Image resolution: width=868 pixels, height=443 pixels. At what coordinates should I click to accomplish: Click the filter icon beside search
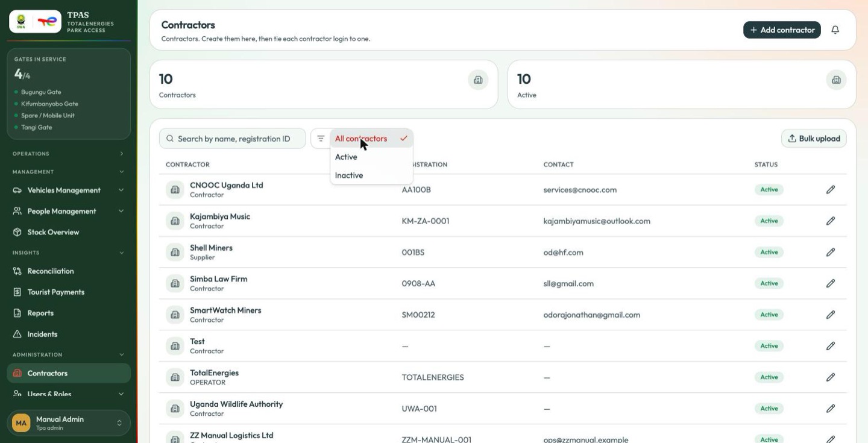tap(321, 139)
